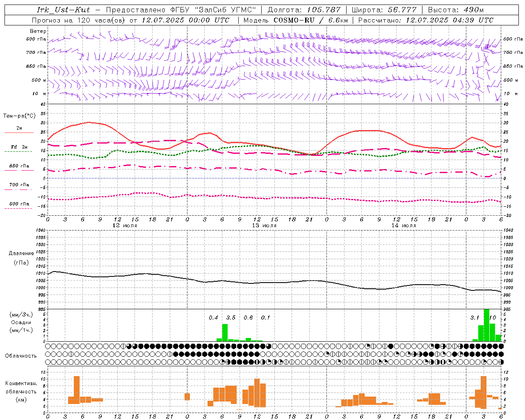Click the 700 гПа temperature legend entry

tap(19, 185)
